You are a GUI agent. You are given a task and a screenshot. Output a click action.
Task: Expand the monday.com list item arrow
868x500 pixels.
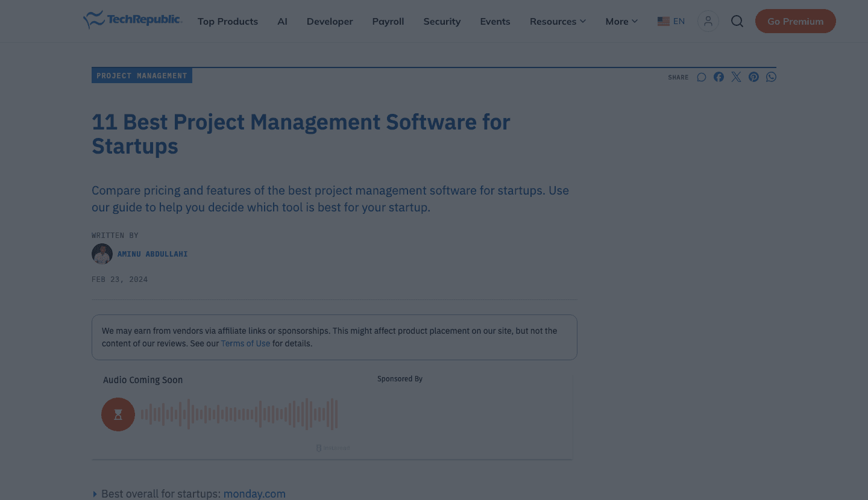click(x=95, y=494)
